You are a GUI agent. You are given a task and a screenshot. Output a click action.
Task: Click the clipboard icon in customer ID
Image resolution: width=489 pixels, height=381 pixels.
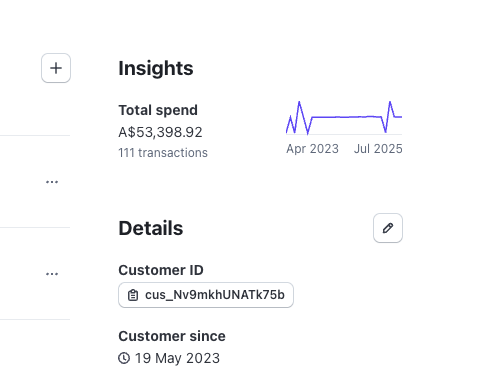pos(133,295)
